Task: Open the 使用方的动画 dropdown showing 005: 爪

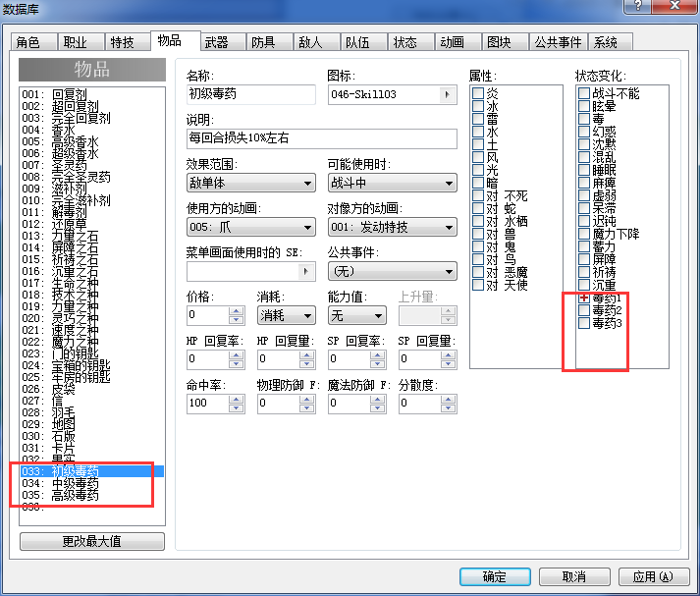Action: point(251,227)
